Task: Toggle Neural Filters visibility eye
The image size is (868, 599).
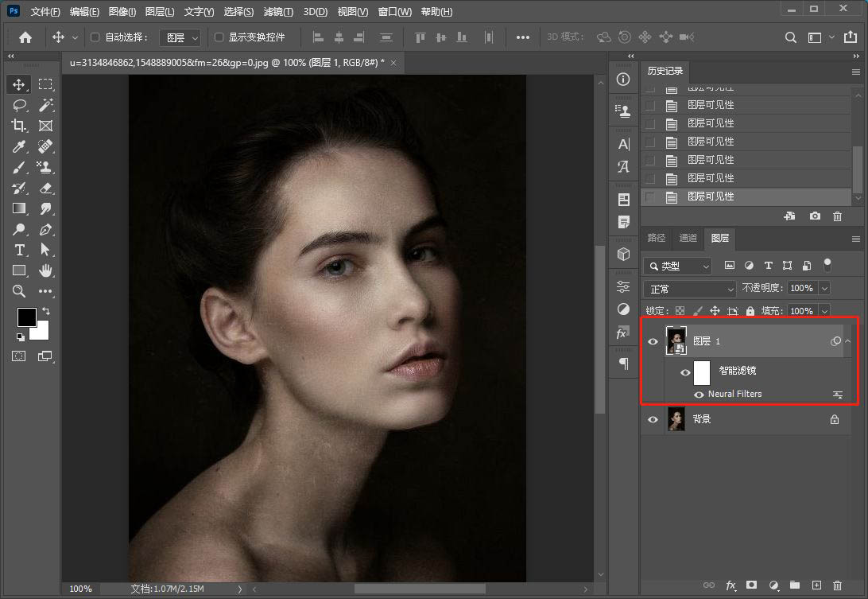Action: pos(699,394)
